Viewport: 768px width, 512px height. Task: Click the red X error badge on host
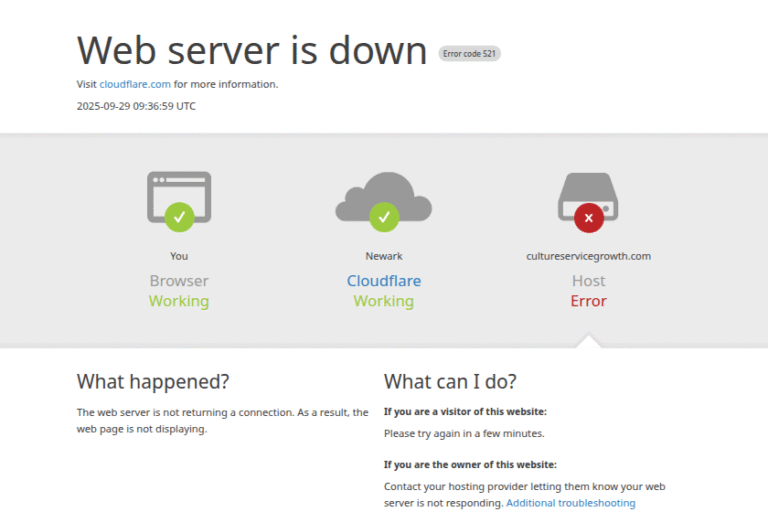(588, 216)
